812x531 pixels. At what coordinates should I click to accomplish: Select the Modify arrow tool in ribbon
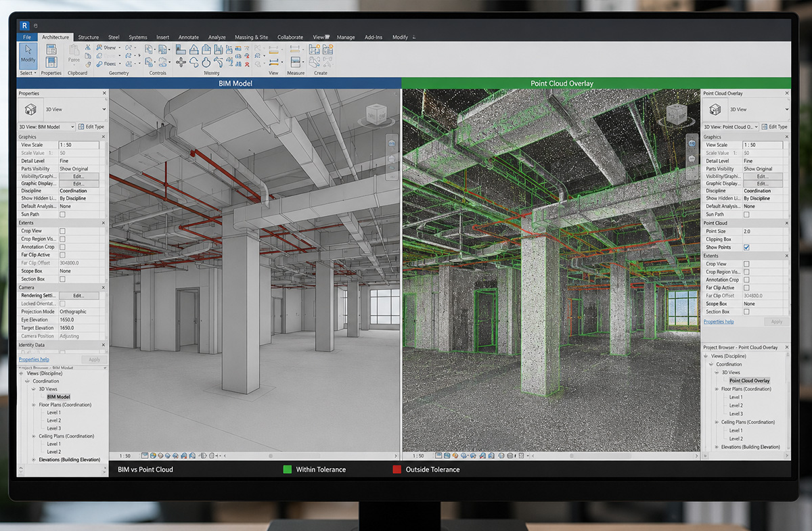click(28, 55)
